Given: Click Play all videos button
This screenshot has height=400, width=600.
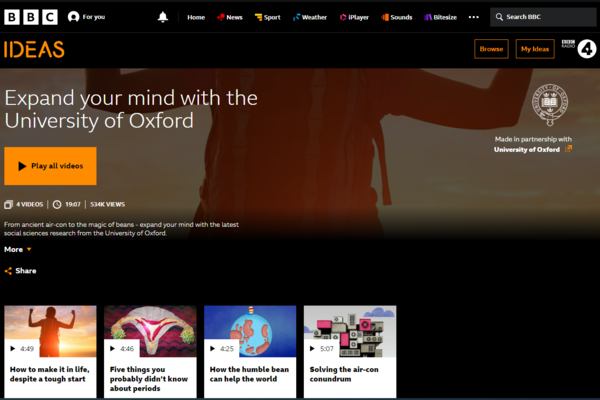Looking at the screenshot, I should [x=51, y=166].
